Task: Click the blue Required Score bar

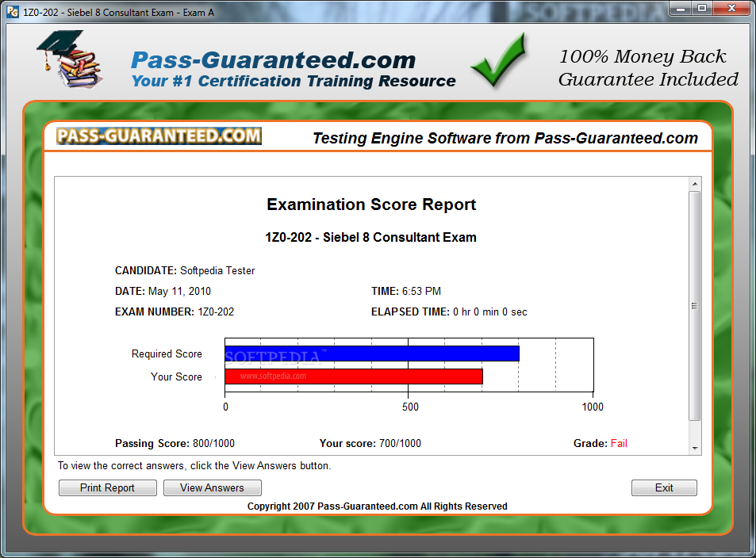Action: click(x=372, y=354)
